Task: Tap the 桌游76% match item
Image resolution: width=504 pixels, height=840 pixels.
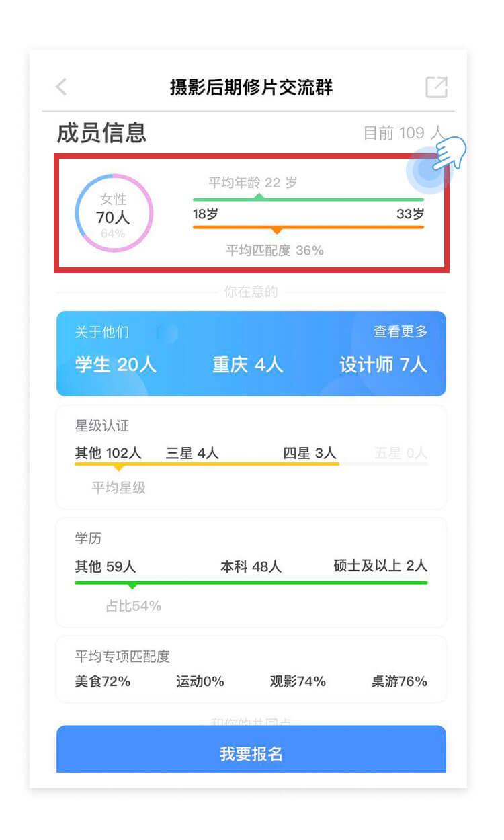Action: pyautogui.click(x=399, y=681)
